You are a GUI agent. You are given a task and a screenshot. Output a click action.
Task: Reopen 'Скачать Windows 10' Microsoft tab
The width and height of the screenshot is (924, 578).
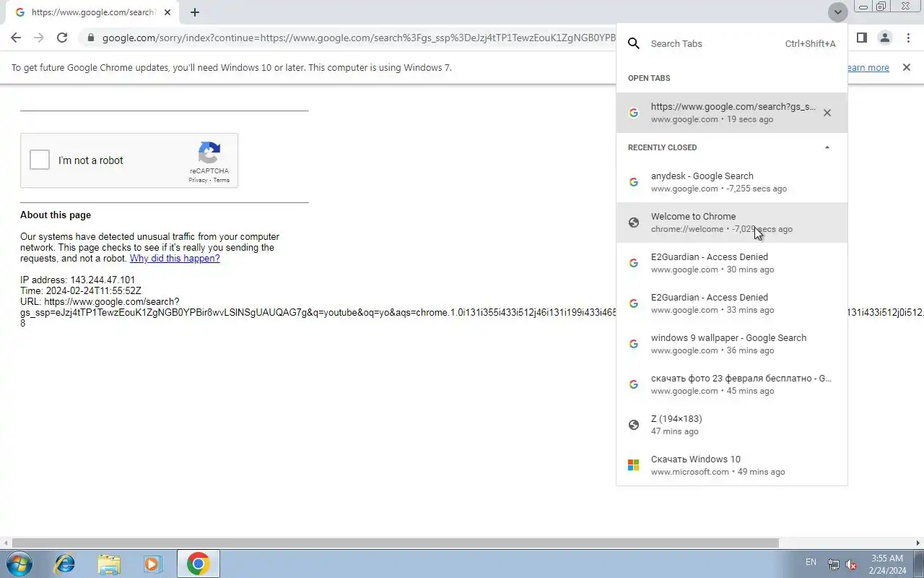(732, 465)
